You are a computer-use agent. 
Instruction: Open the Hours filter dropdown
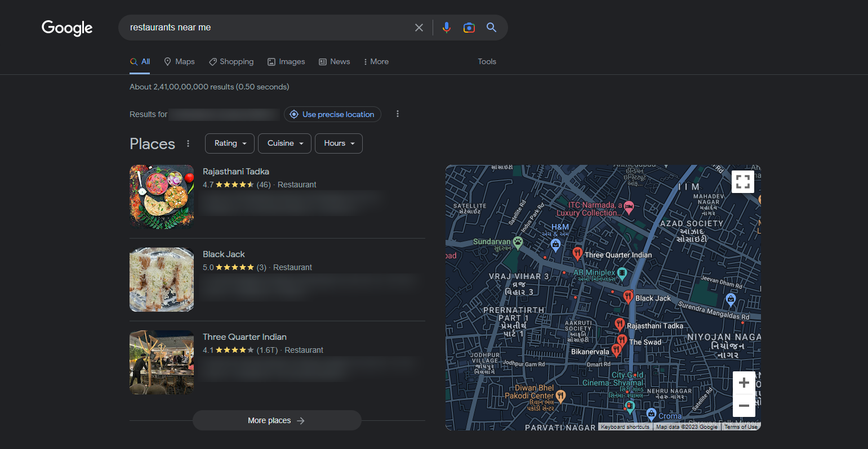point(339,143)
